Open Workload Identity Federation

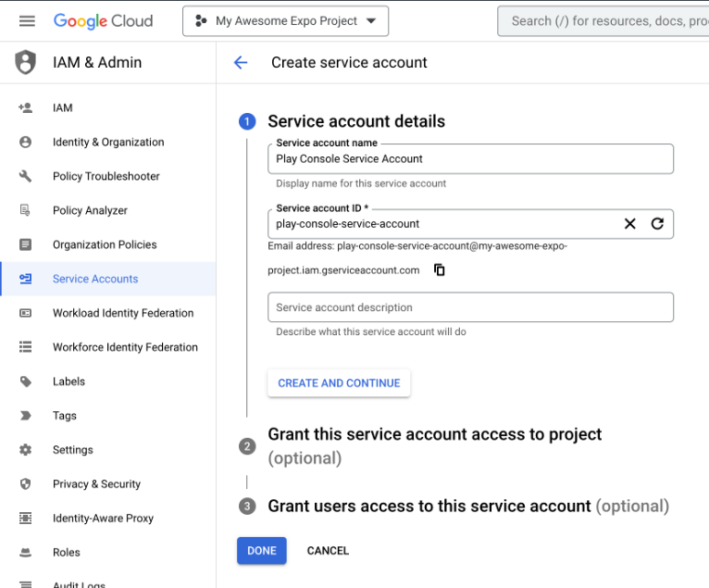(x=123, y=313)
